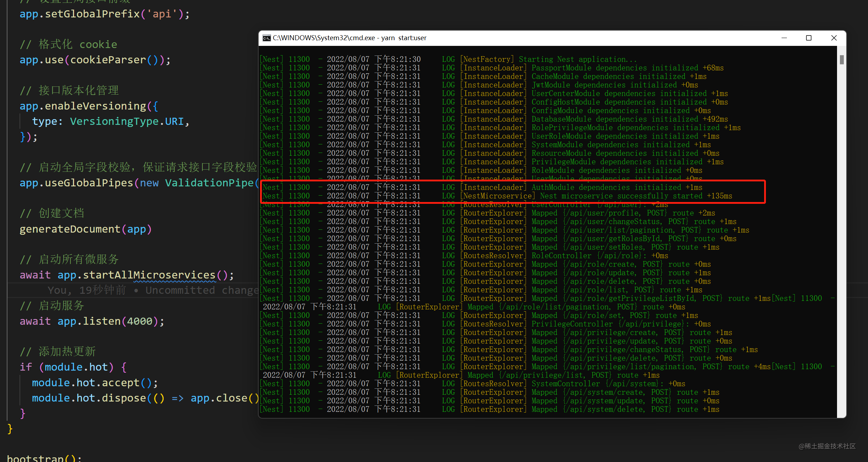Screen dimensions: 868x462
Task: Click the AuthModule dependencies initialized log line
Action: click(482, 187)
